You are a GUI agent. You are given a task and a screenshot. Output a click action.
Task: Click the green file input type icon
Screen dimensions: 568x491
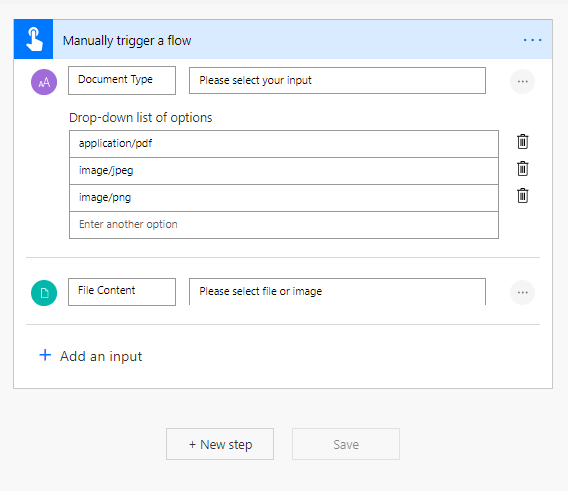click(x=44, y=293)
